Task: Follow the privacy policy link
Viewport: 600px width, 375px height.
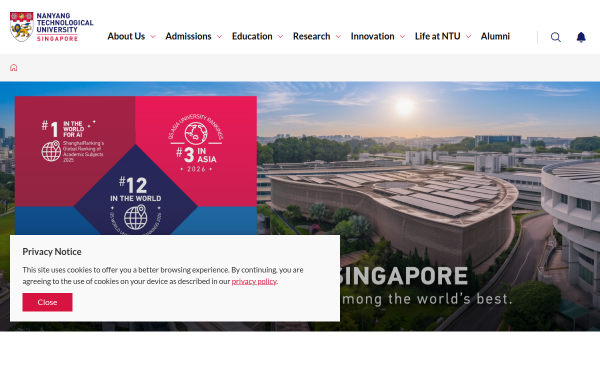Action: point(254,281)
